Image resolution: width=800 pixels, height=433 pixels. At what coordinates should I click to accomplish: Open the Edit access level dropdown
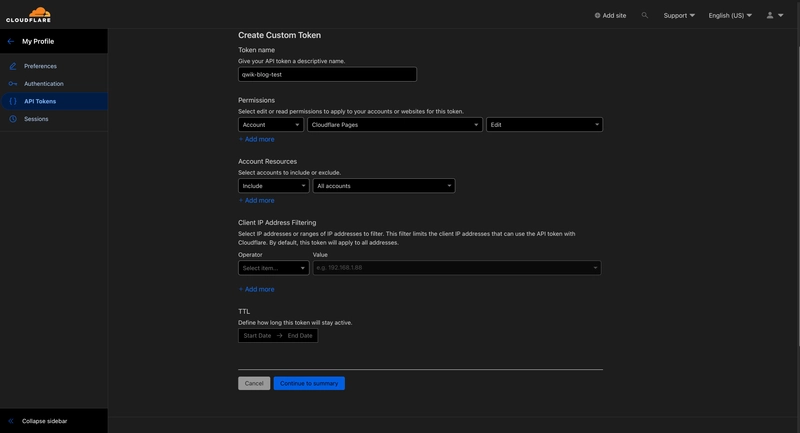click(x=544, y=125)
